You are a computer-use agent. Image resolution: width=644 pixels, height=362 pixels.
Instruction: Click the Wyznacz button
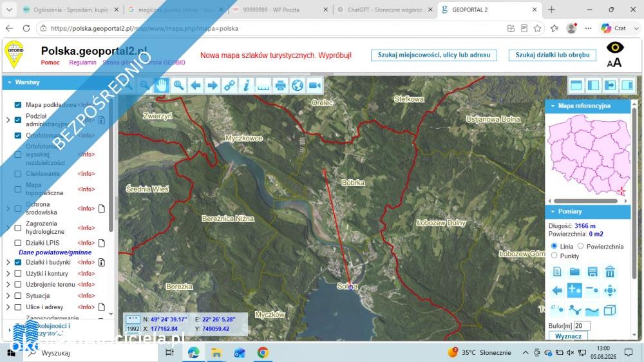[568, 336]
